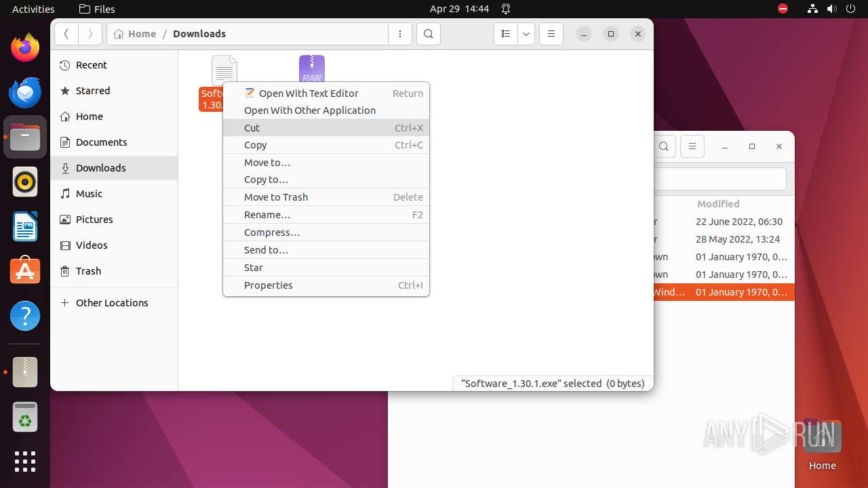Screen dimensions: 868x488
Task: Choose Rename… from context menu
Action: (x=326, y=215)
